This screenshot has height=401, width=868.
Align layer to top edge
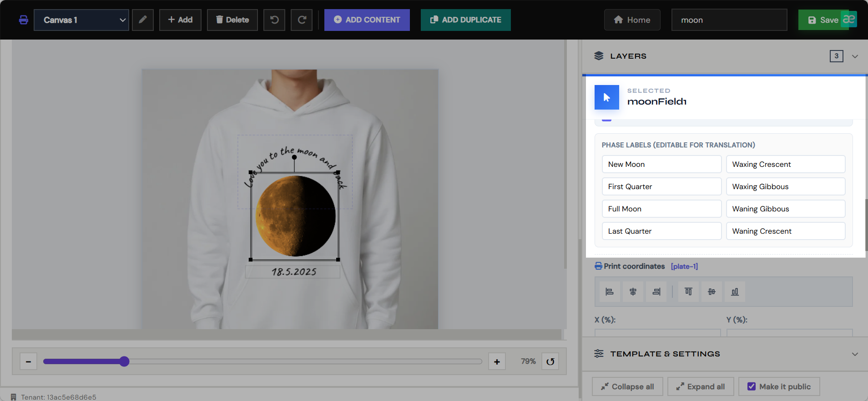point(688,292)
